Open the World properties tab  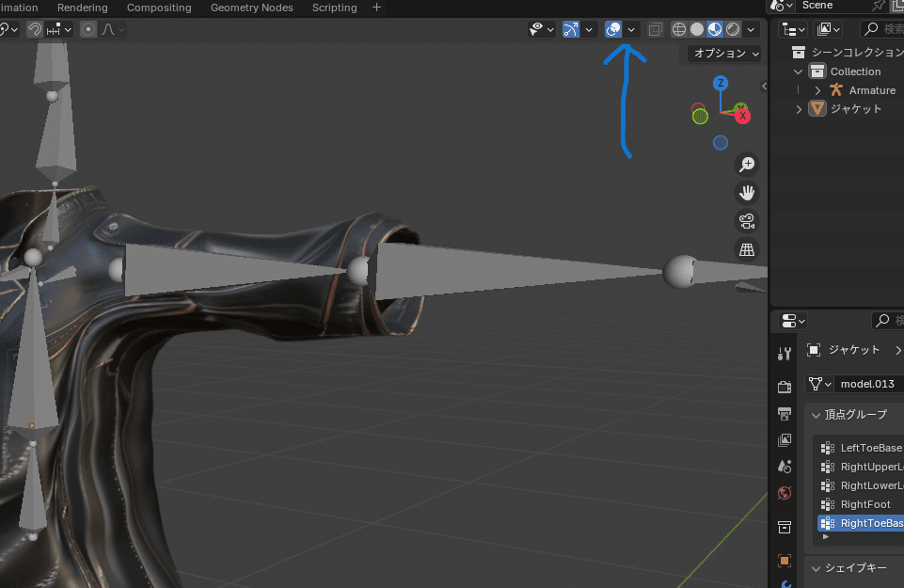pos(785,494)
